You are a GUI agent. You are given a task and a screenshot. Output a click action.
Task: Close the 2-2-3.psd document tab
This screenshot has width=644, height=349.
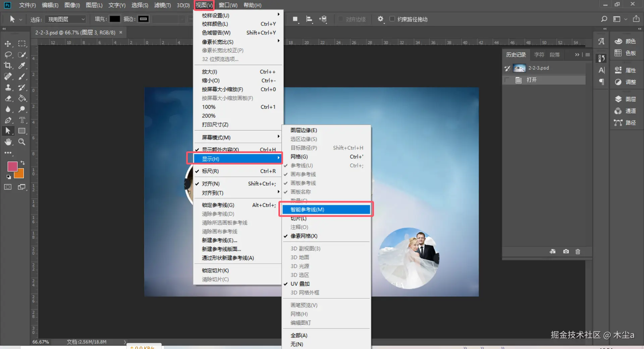[121, 33]
